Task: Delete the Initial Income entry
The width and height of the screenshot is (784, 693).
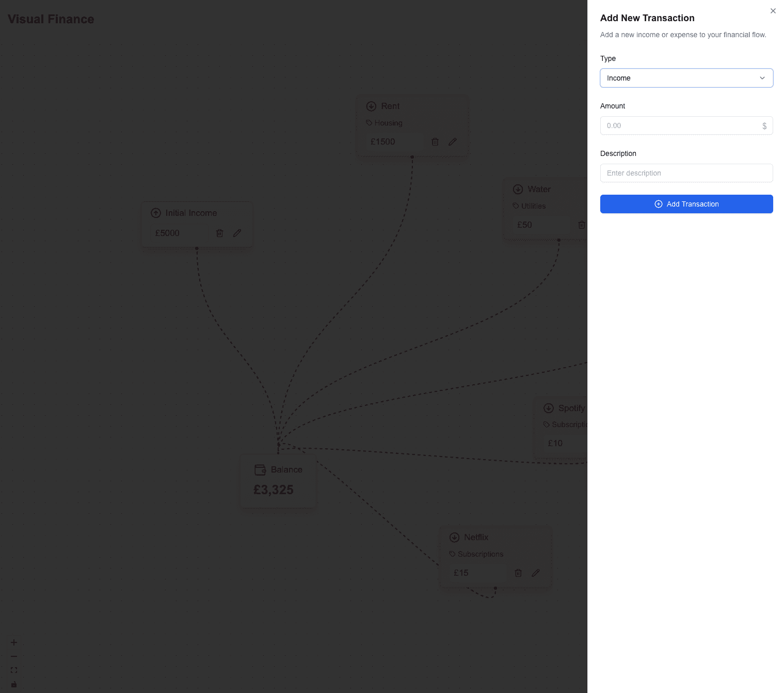Action: pos(220,233)
